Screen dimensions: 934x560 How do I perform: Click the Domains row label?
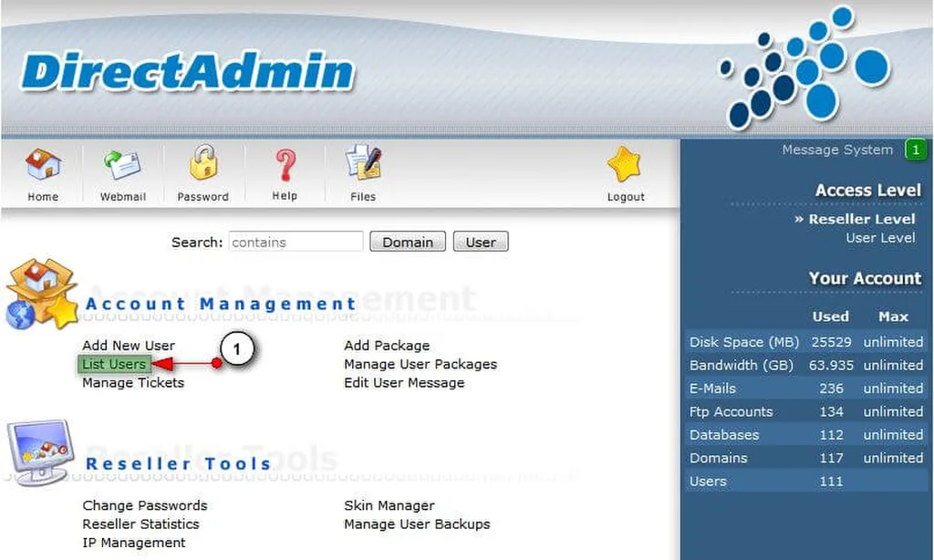[719, 458]
